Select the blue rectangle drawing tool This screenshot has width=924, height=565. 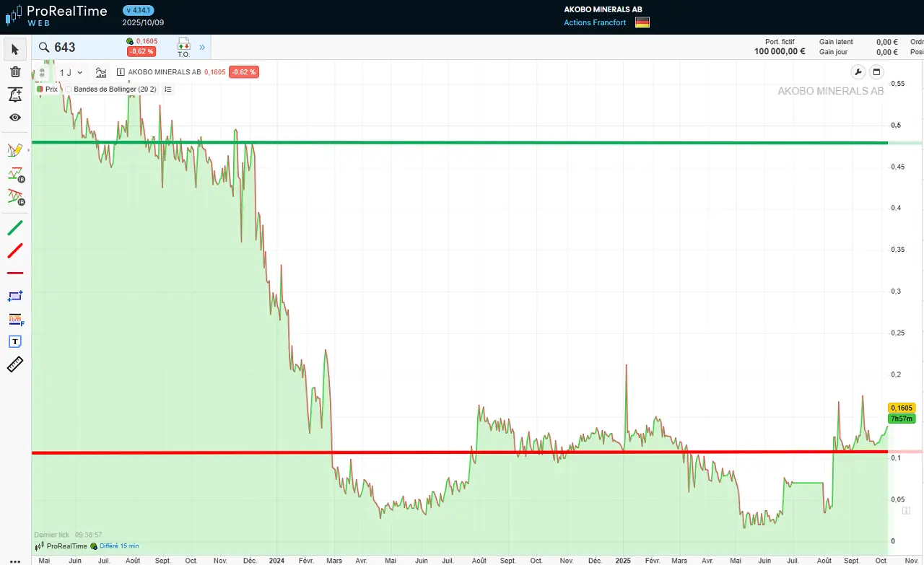pyautogui.click(x=15, y=296)
